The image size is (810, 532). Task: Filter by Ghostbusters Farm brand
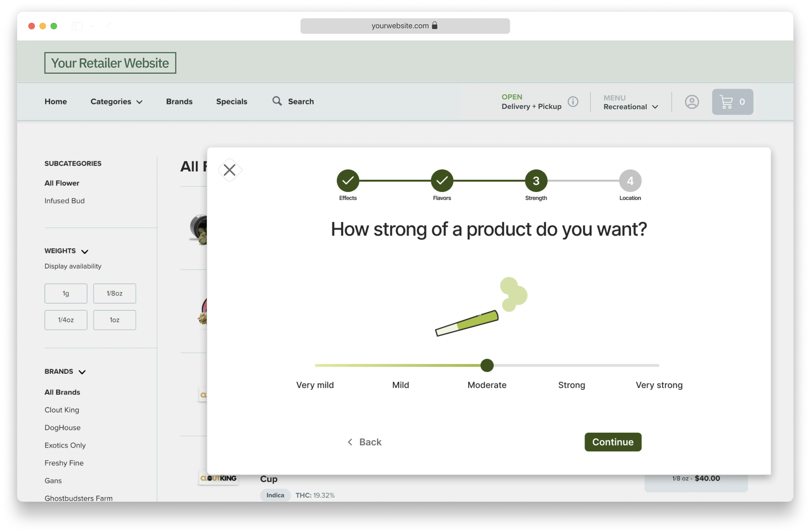pyautogui.click(x=79, y=498)
